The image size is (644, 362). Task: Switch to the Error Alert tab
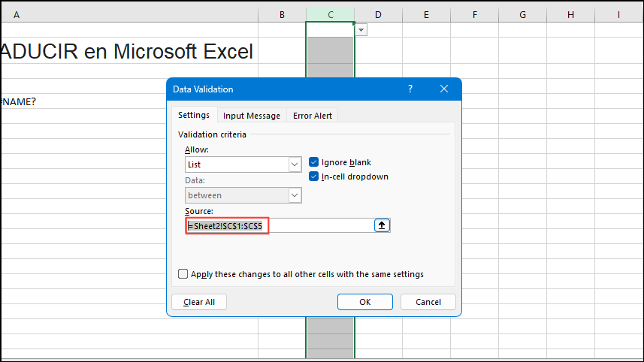pyautogui.click(x=313, y=116)
